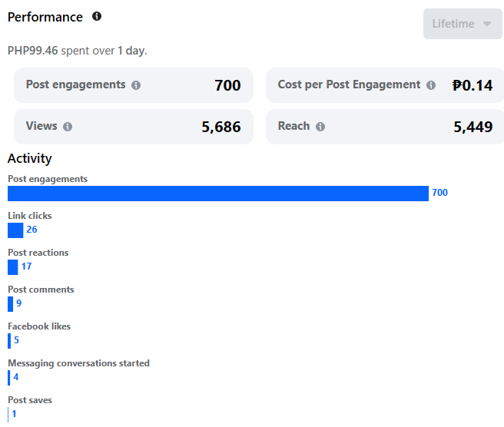The height and width of the screenshot is (427, 504).
Task: Click the Link clicks bar
Action: [15, 230]
